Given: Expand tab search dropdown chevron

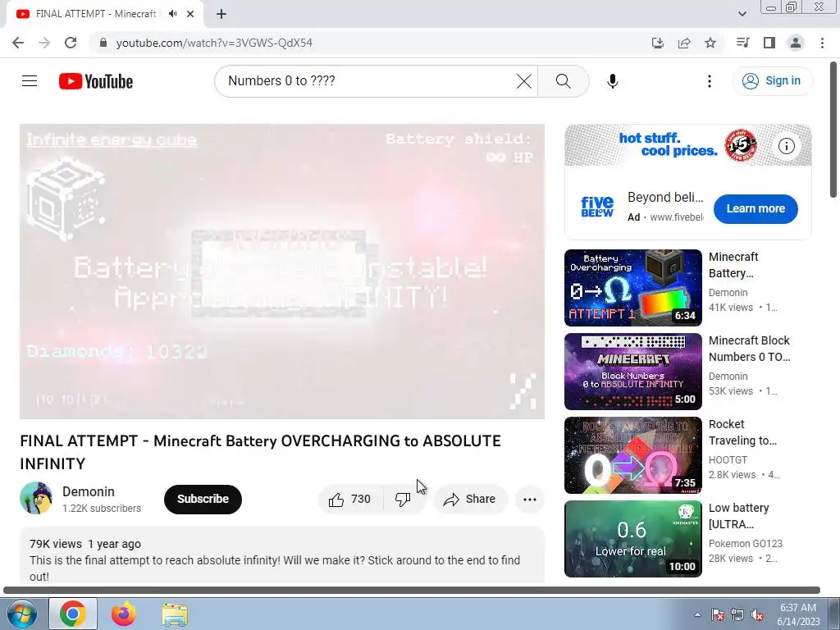Looking at the screenshot, I should pos(742,14).
